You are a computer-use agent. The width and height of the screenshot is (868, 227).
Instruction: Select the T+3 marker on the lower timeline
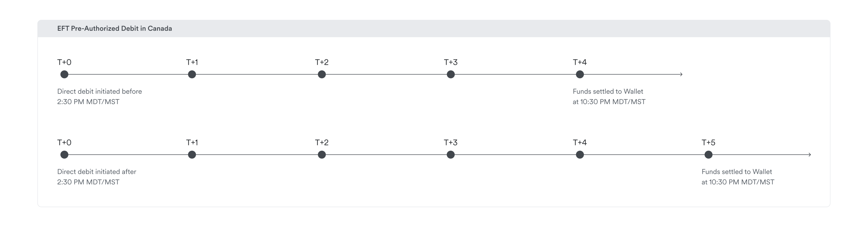(x=450, y=155)
